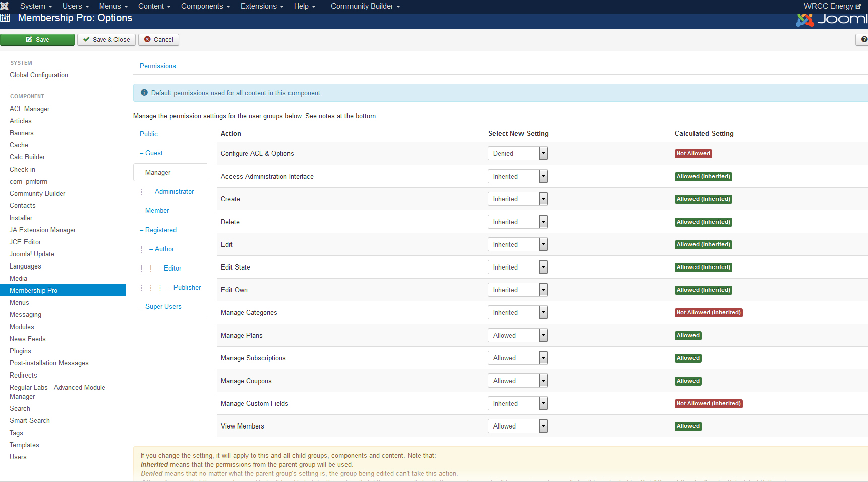Open the Extensions menu

click(262, 6)
